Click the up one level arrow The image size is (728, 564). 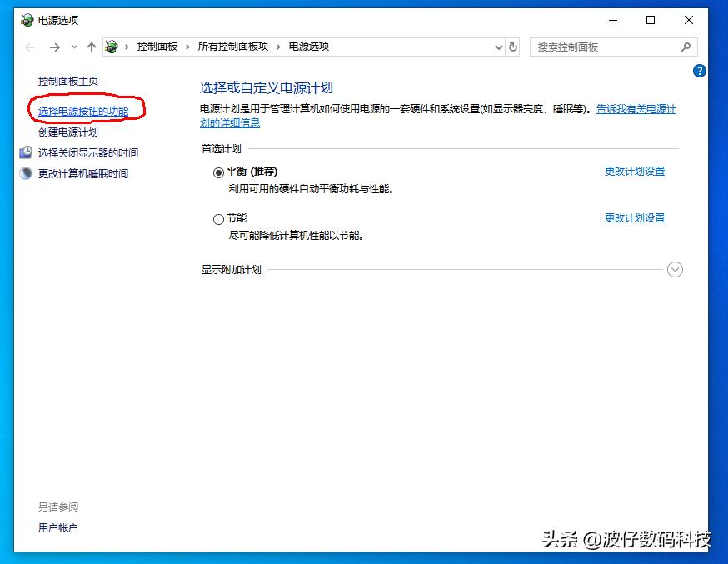tap(92, 47)
